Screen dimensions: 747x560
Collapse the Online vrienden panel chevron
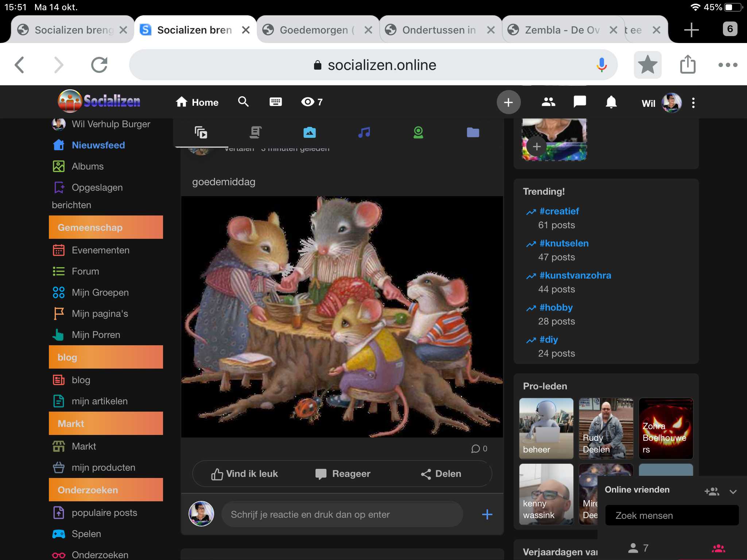tap(733, 492)
